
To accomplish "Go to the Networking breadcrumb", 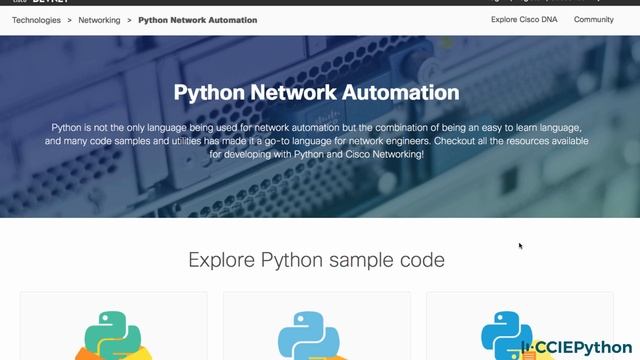I will tap(99, 20).
